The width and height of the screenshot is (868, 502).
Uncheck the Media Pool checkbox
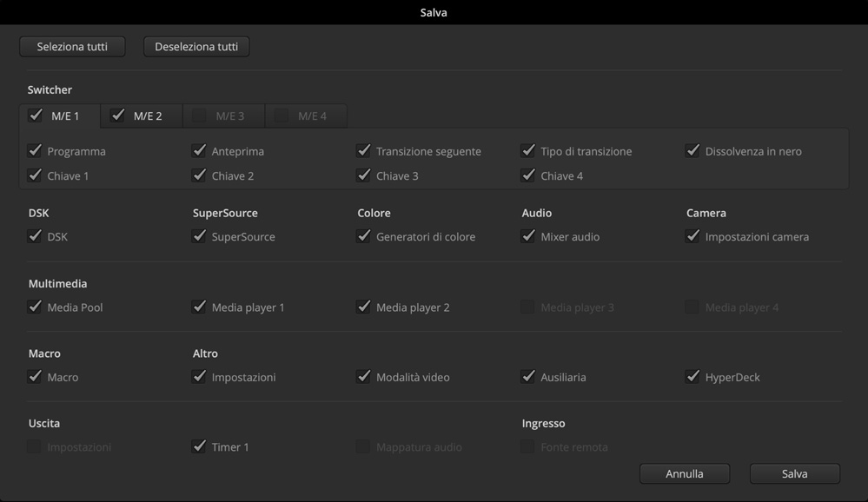[x=35, y=307]
